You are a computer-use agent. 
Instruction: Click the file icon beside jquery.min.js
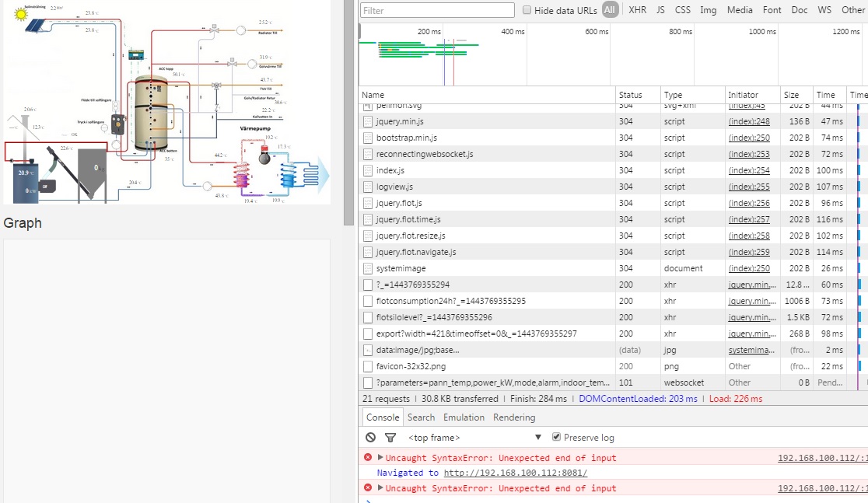(x=369, y=121)
